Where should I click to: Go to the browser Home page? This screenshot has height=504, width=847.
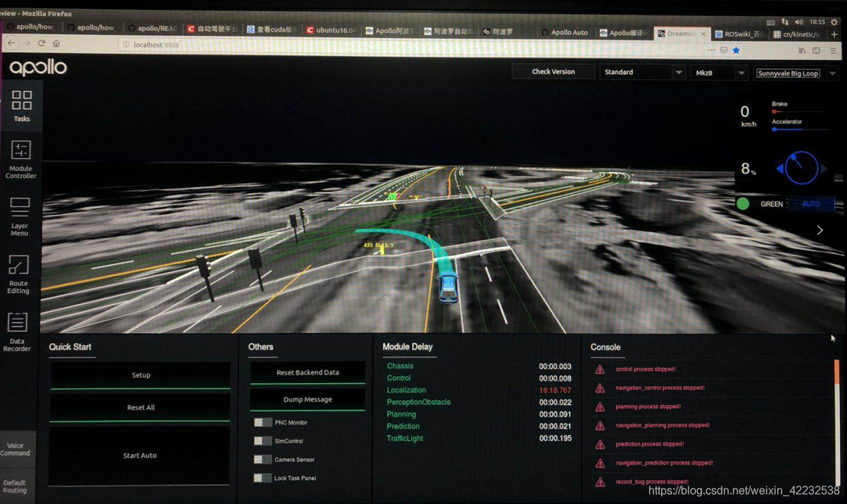(x=56, y=44)
